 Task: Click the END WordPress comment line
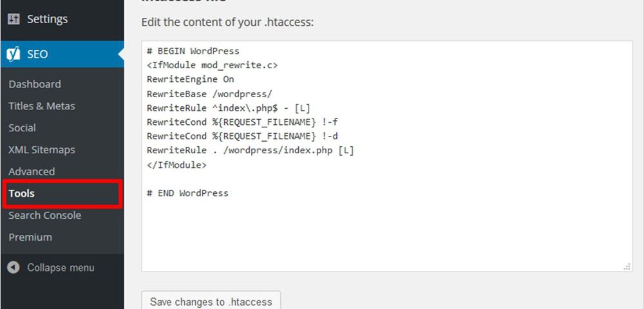187,193
